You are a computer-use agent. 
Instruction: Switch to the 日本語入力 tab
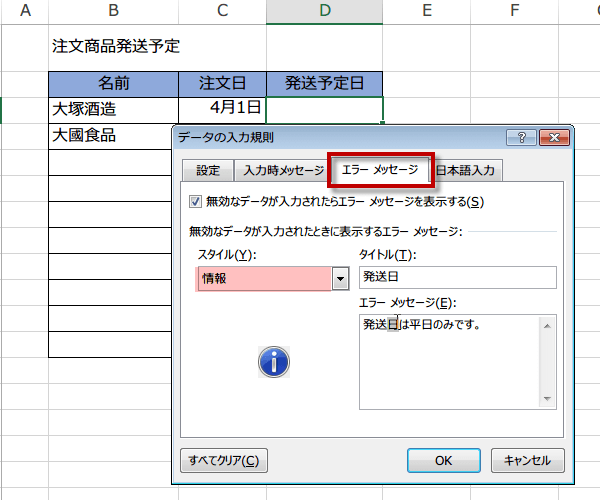(x=465, y=170)
